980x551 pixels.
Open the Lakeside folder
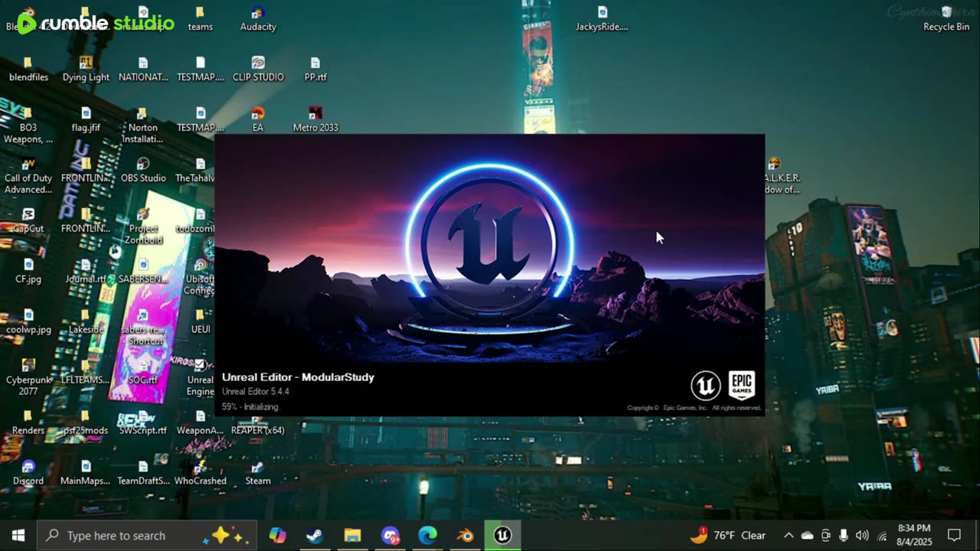[86, 322]
